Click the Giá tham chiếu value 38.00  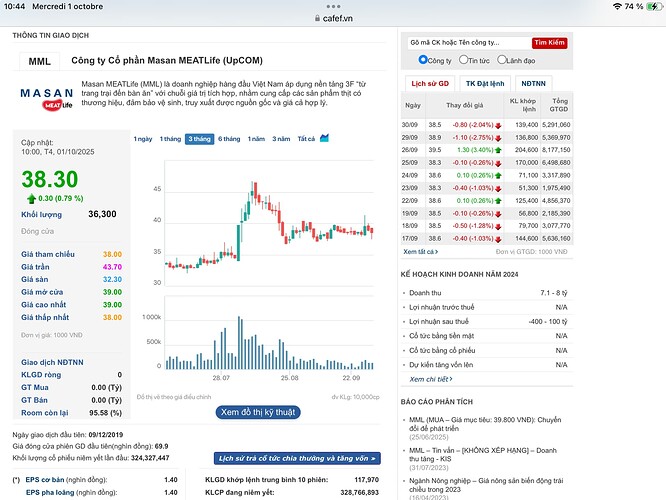tap(112, 254)
